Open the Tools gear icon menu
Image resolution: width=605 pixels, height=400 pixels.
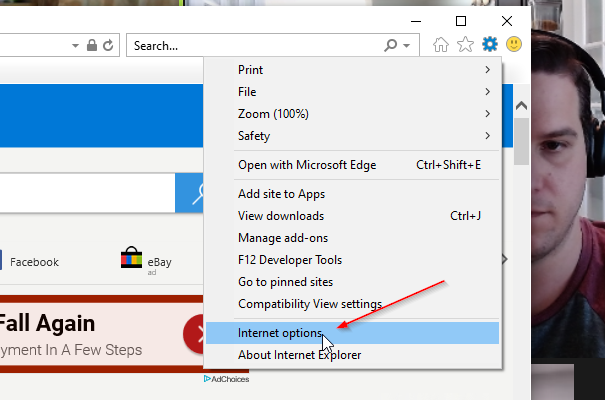click(x=490, y=44)
